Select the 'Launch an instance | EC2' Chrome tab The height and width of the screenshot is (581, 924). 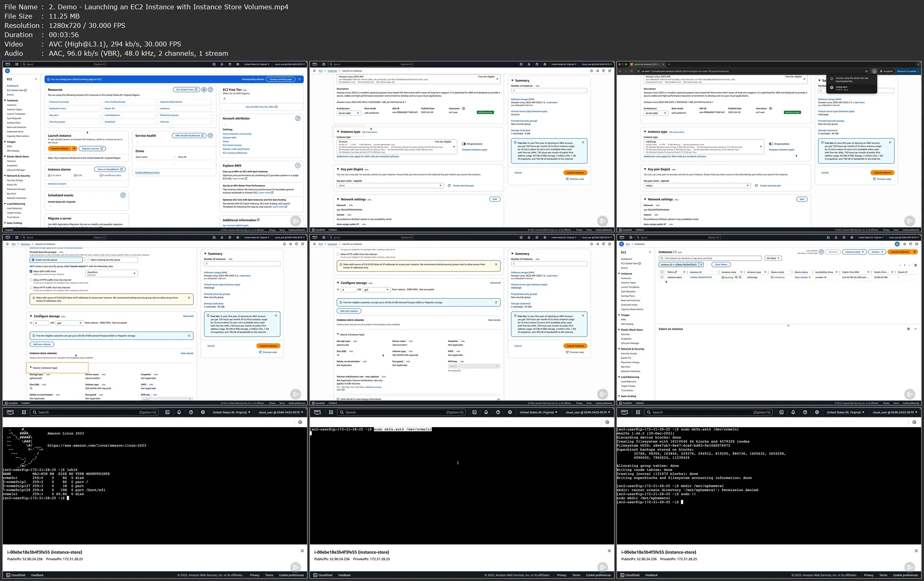point(648,64)
